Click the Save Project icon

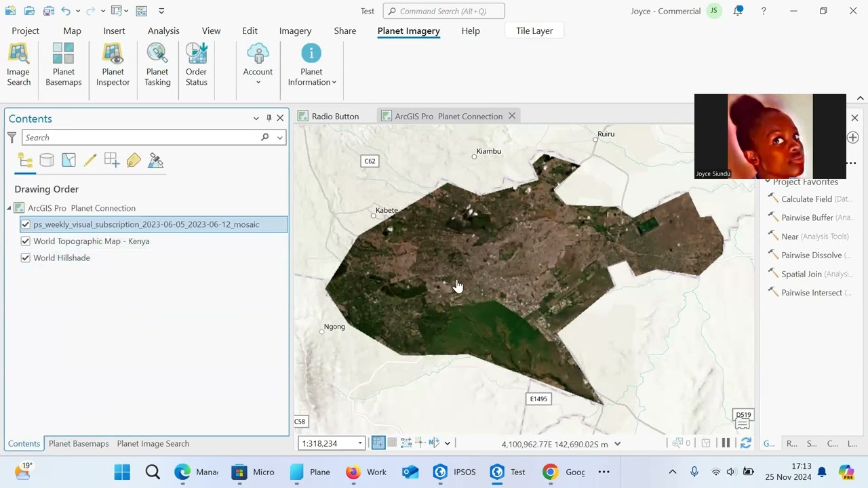point(48,11)
